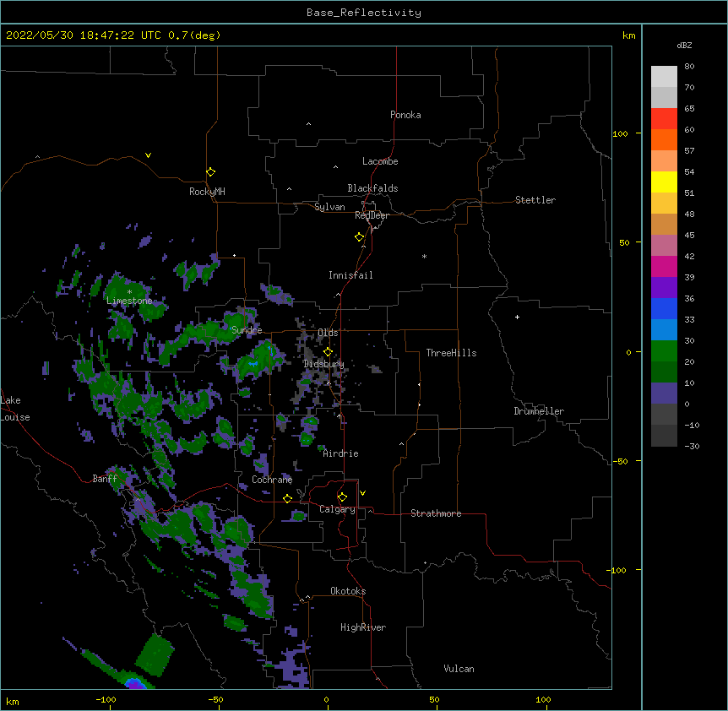Image resolution: width=728 pixels, height=711 pixels.
Task: Click the Limestone label
Action: pyautogui.click(x=129, y=301)
